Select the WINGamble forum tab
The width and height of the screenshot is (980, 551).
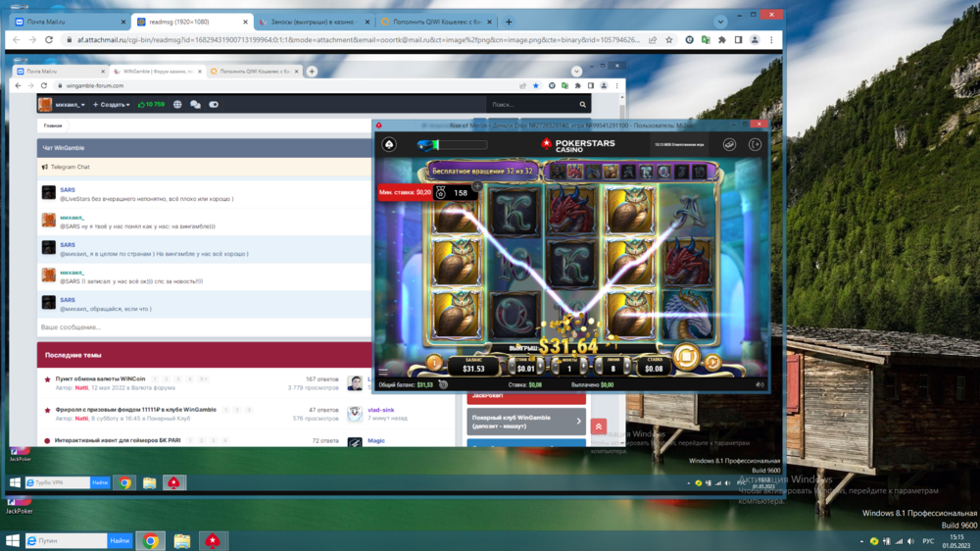157,72
